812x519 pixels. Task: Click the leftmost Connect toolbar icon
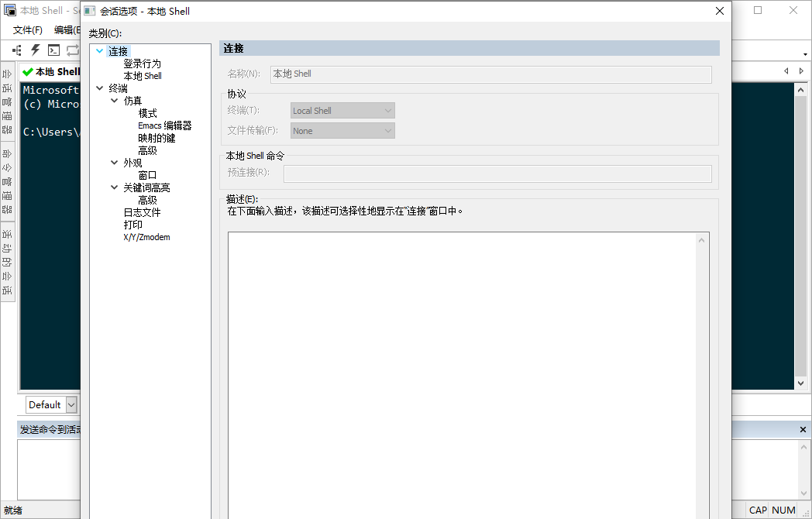pos(15,50)
